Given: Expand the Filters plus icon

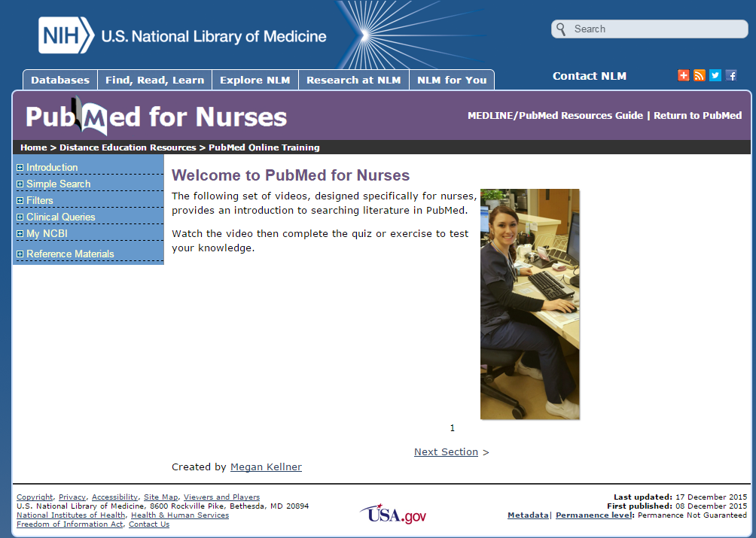Looking at the screenshot, I should 20,200.
